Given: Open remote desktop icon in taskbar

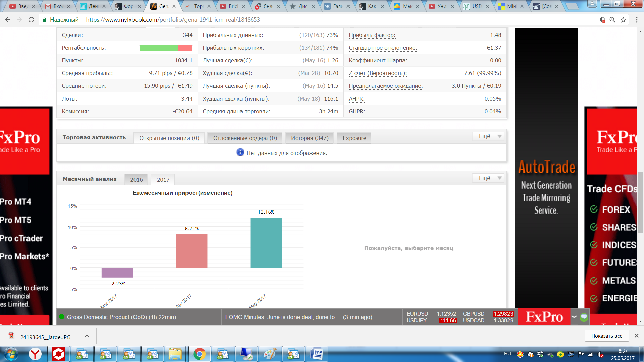Looking at the screenshot, I should point(246,354).
